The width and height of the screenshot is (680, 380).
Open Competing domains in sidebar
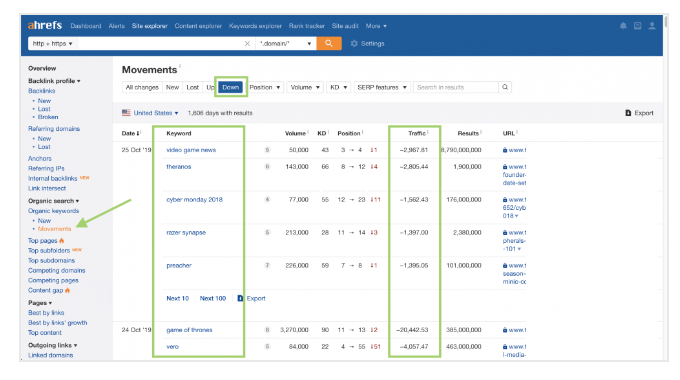pos(57,271)
